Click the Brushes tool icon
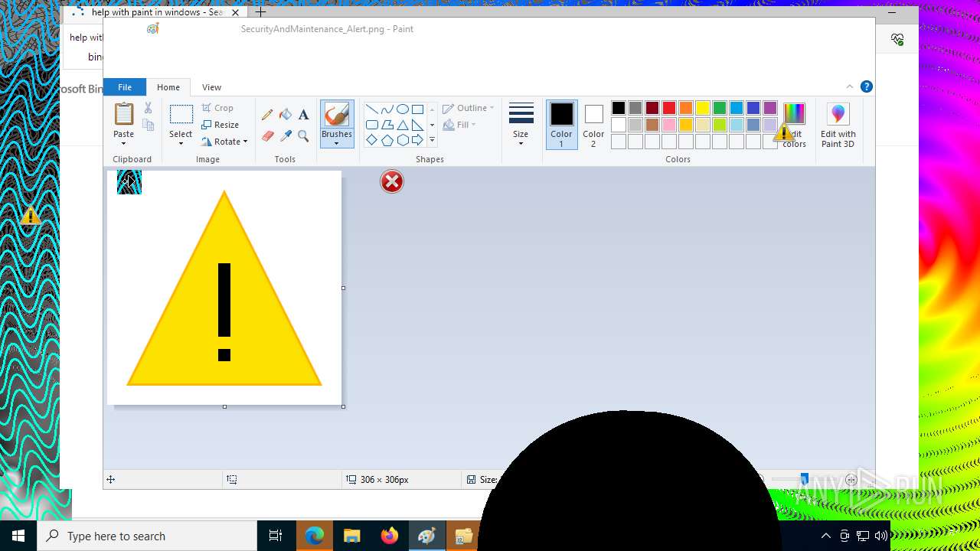 coord(337,115)
